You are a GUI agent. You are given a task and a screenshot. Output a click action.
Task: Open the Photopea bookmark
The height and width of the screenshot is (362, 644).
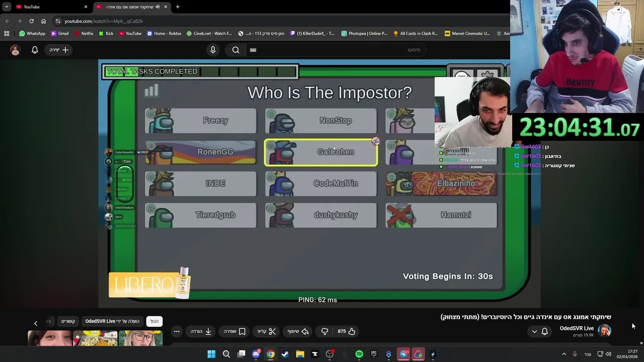(x=364, y=33)
